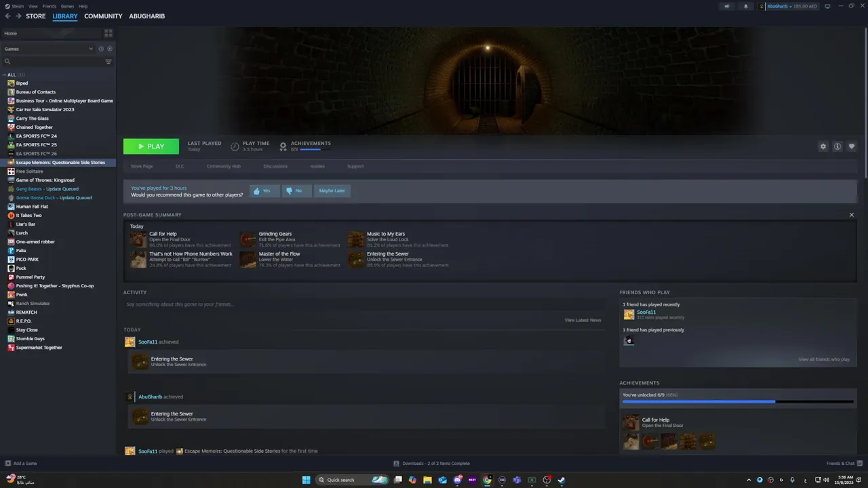Open the announcements megaphone icon

click(x=727, y=6)
